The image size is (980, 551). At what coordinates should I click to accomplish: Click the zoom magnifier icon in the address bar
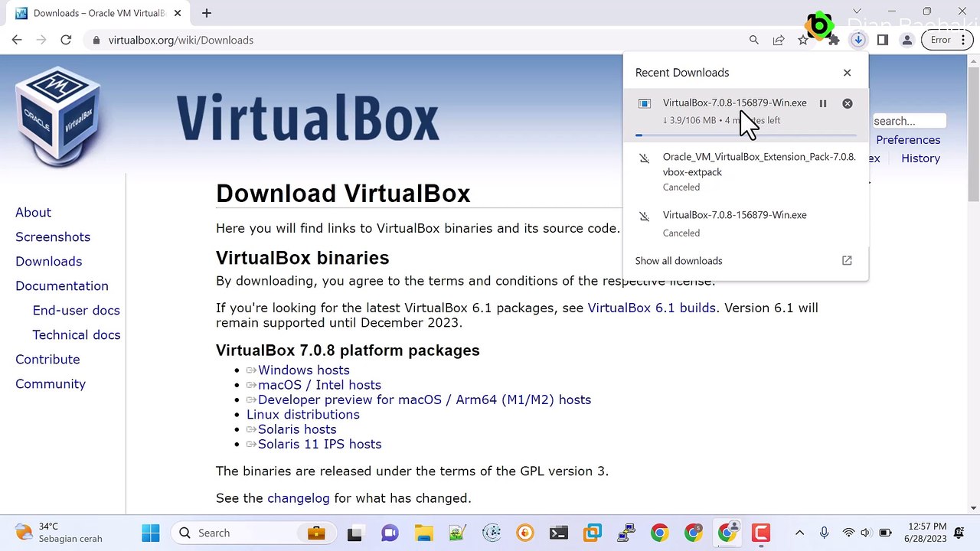pyautogui.click(x=754, y=40)
